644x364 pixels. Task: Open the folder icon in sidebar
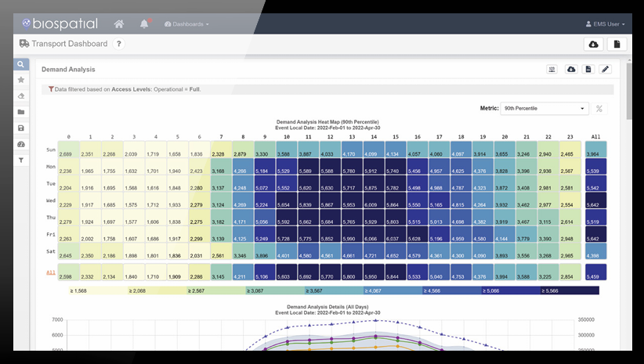pos(21,112)
